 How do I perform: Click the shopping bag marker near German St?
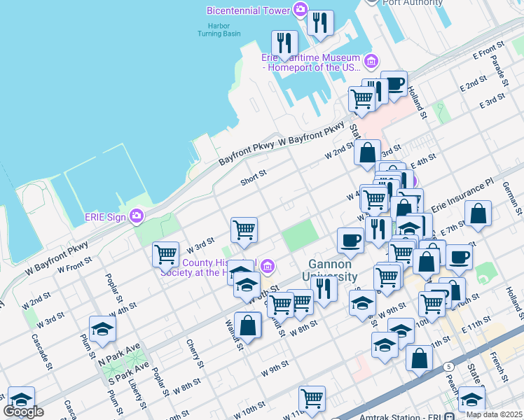(x=477, y=214)
